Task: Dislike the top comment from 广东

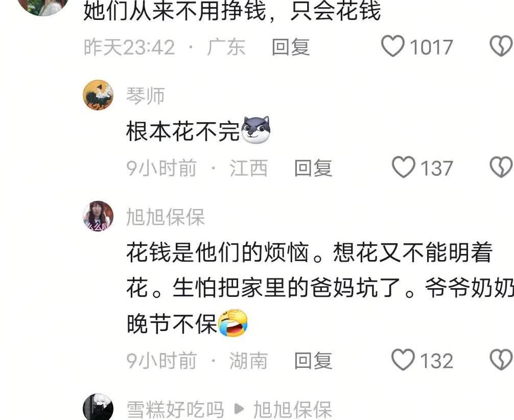Action: point(502,46)
